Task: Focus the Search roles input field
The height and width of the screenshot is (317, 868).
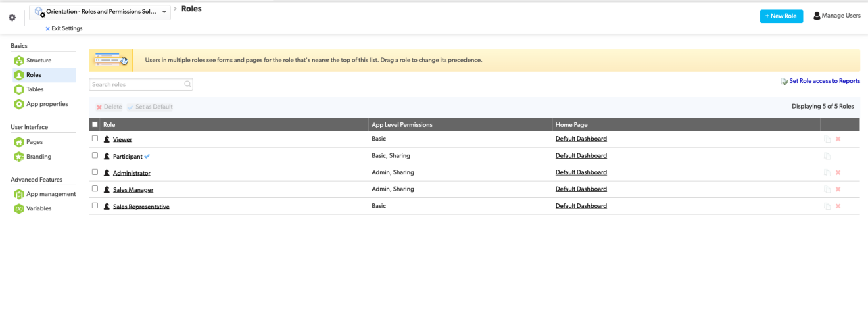Action: [x=136, y=84]
